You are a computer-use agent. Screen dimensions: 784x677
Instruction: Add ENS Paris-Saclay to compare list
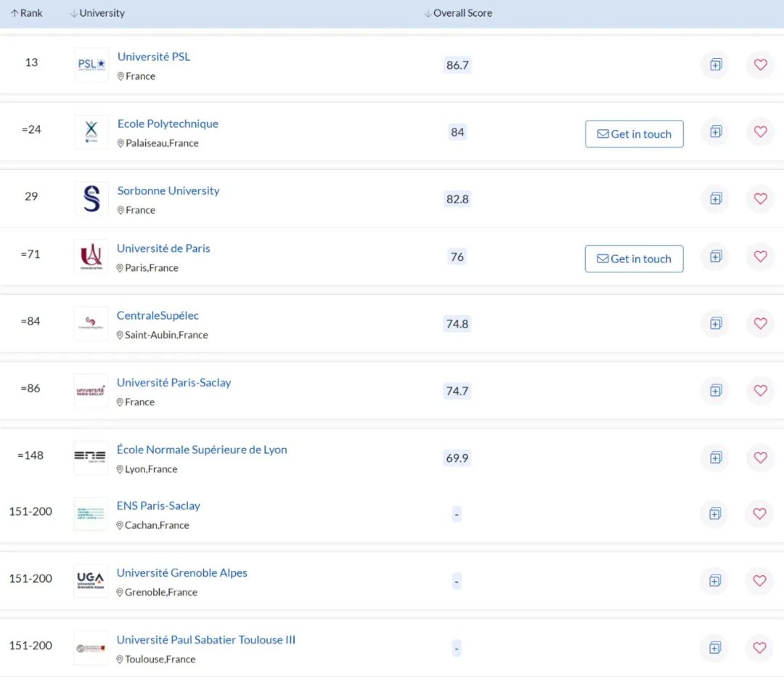pyautogui.click(x=715, y=514)
